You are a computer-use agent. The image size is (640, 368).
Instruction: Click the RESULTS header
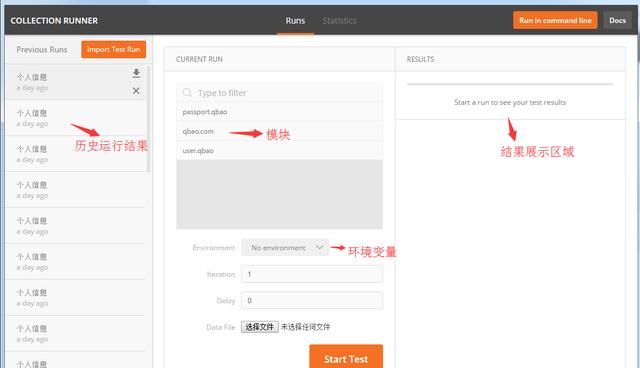[420, 59]
